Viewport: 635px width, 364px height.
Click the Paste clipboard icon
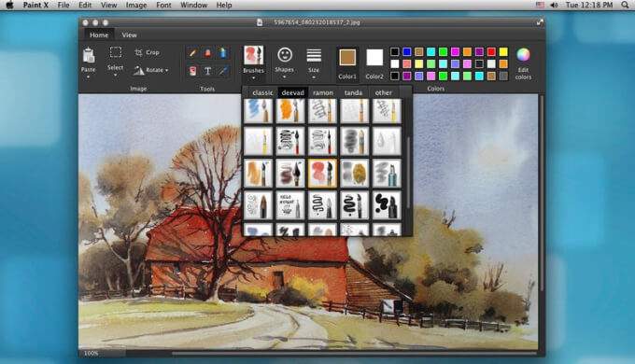(x=88, y=55)
